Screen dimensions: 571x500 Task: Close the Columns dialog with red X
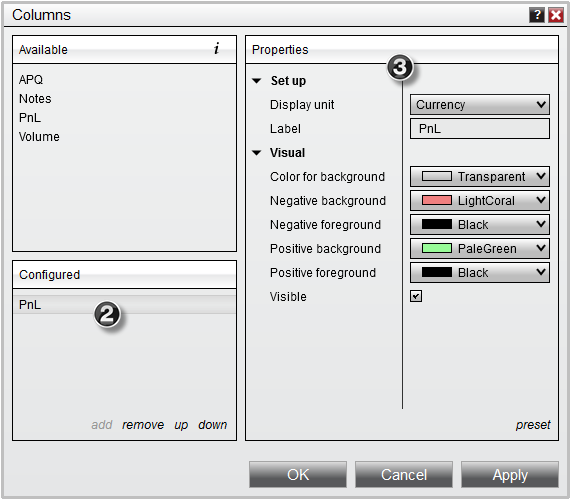coord(556,15)
